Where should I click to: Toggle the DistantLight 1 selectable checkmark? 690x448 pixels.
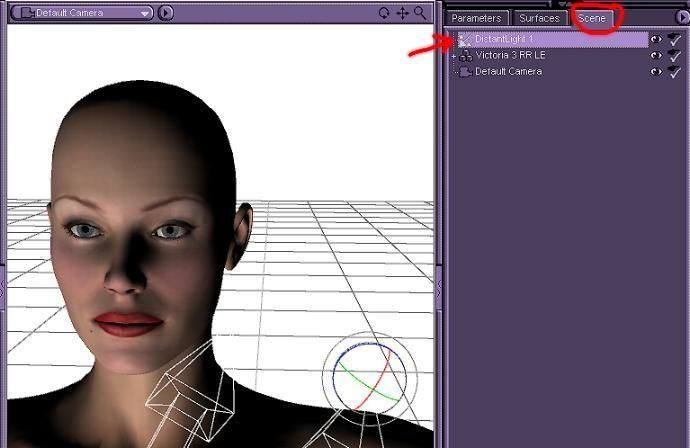pyautogui.click(x=675, y=40)
